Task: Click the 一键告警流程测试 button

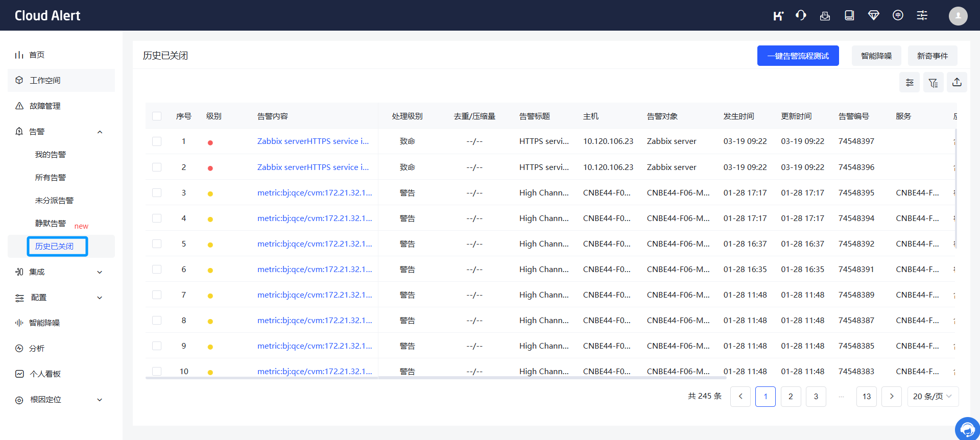Action: [x=798, y=56]
